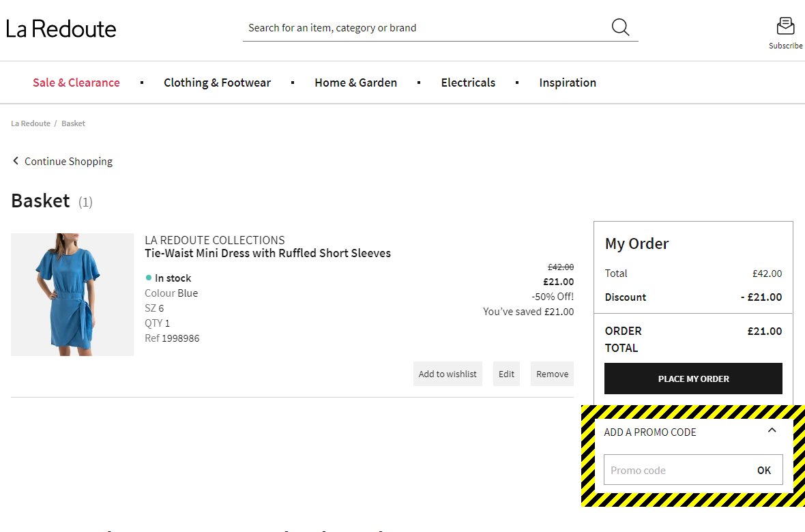The width and height of the screenshot is (805, 532).
Task: Click the Basket breadcrumb link
Action: coord(74,123)
